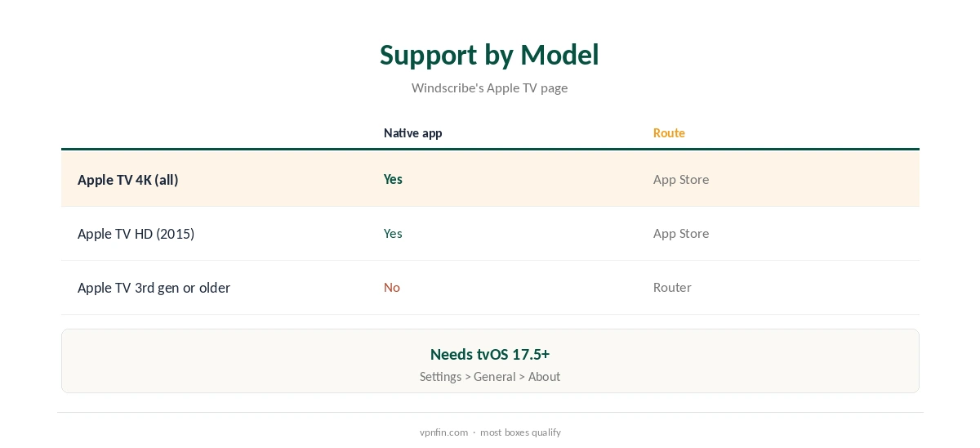Click the "vpnfin.com" footer text
Screen dimensions: 980x448
(443, 432)
